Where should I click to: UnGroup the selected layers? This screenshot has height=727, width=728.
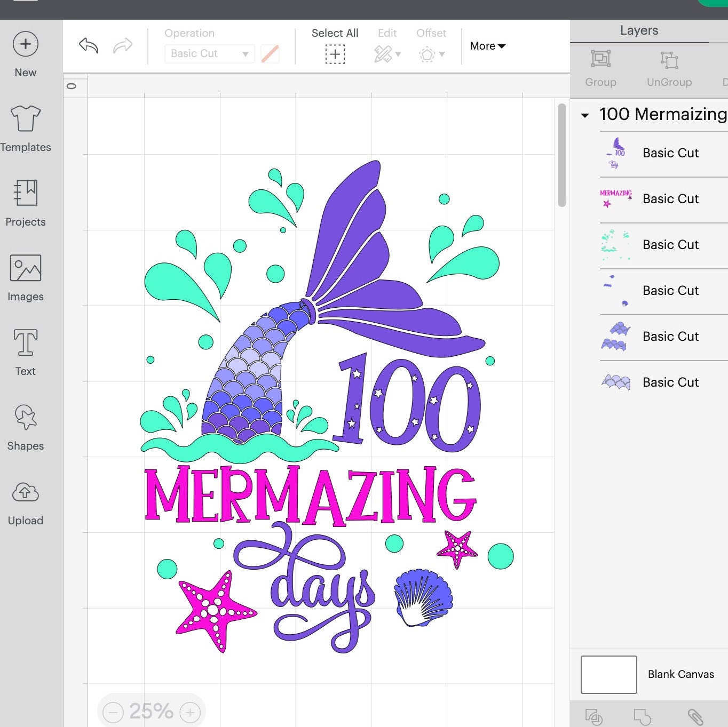(669, 67)
